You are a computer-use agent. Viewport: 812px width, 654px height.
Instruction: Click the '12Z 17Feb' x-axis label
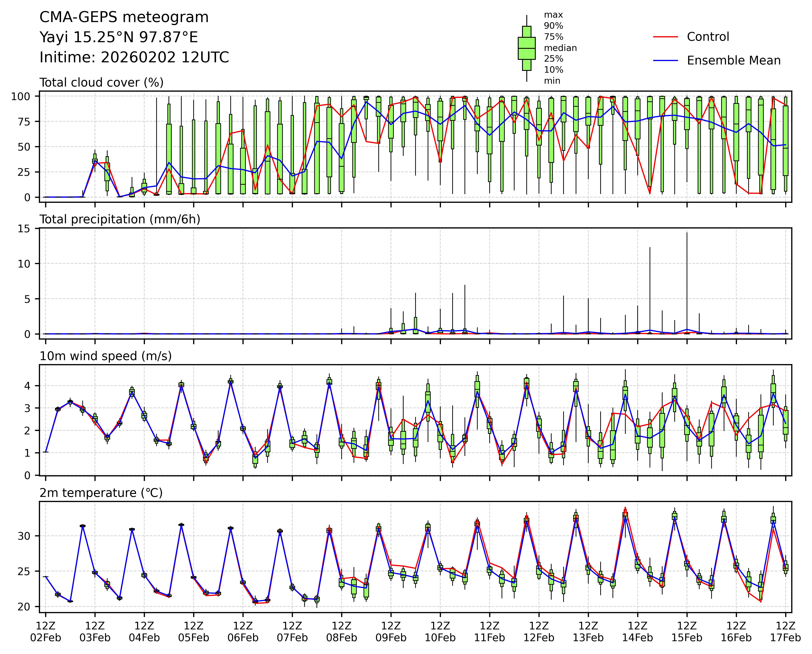click(x=785, y=632)
